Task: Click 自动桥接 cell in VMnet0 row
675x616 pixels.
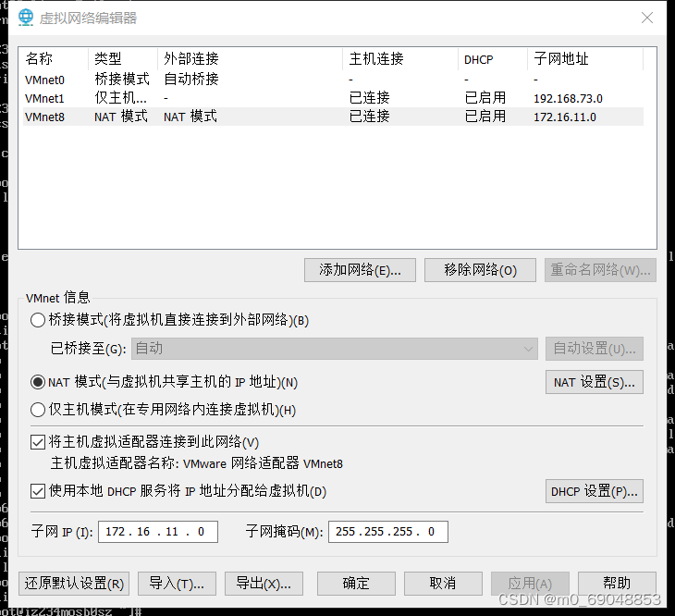Action: click(191, 80)
